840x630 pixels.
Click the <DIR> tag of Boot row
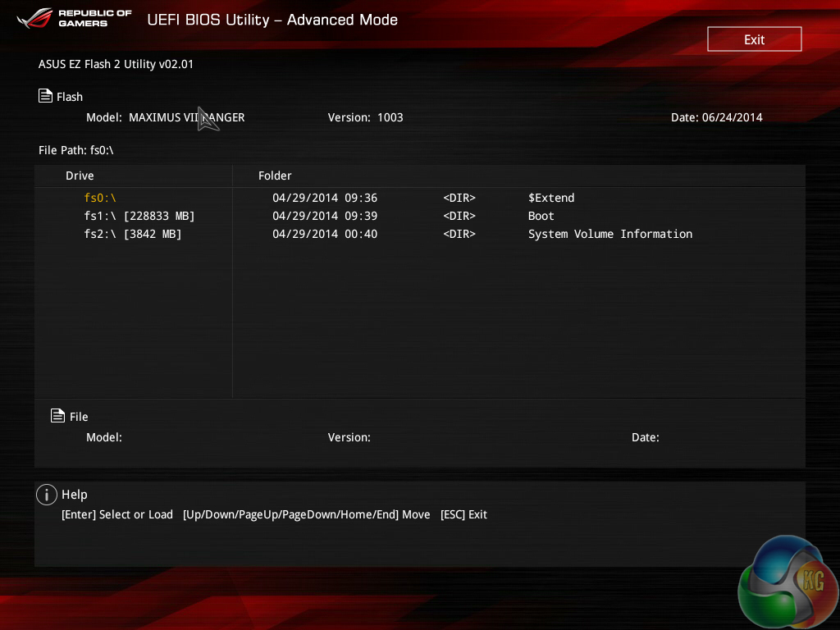pos(459,216)
